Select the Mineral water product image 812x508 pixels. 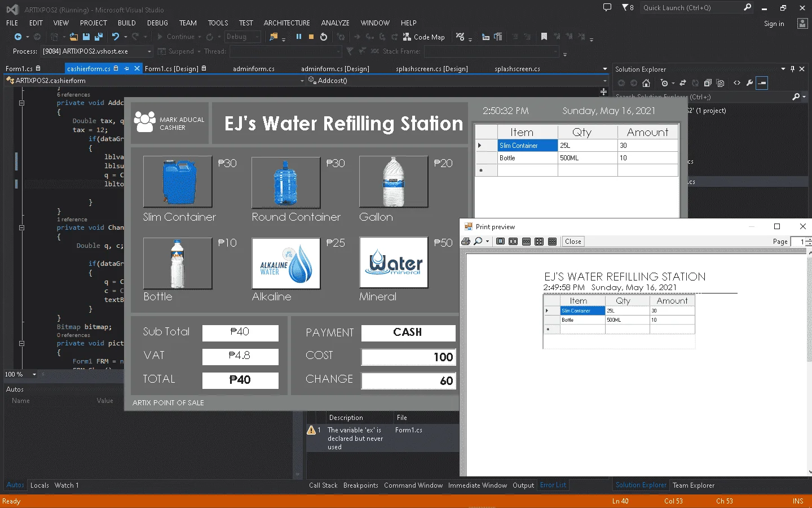[x=394, y=263]
